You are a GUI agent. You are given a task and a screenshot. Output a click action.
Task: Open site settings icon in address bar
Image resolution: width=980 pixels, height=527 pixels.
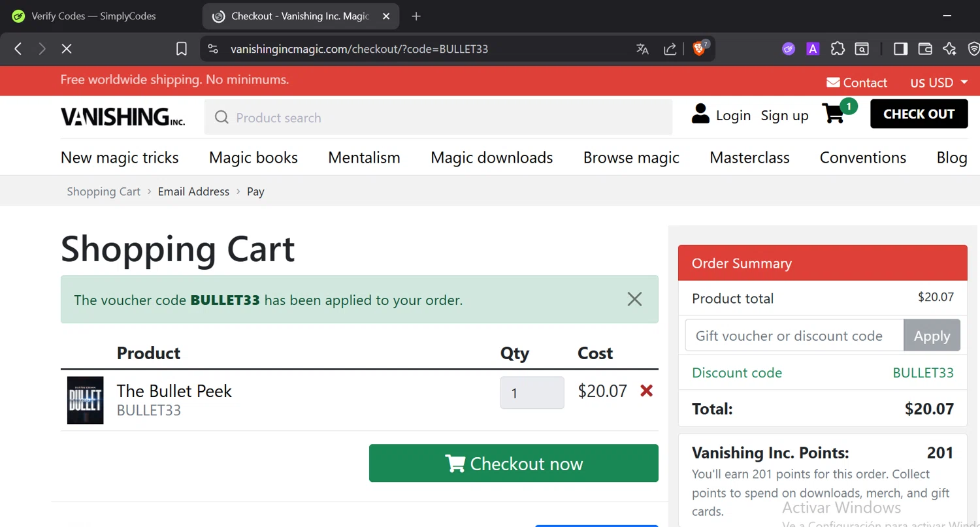[212, 49]
